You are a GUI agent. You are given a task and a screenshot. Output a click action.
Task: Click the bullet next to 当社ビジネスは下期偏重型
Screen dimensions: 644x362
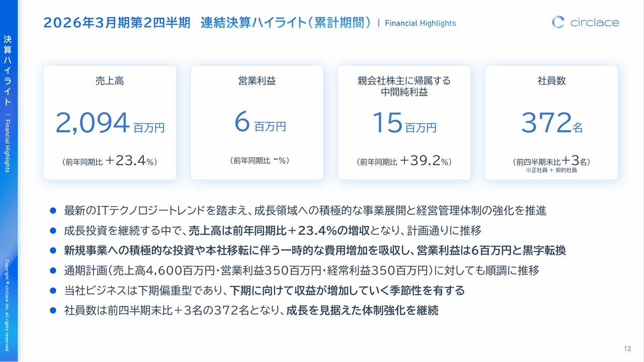(53, 291)
